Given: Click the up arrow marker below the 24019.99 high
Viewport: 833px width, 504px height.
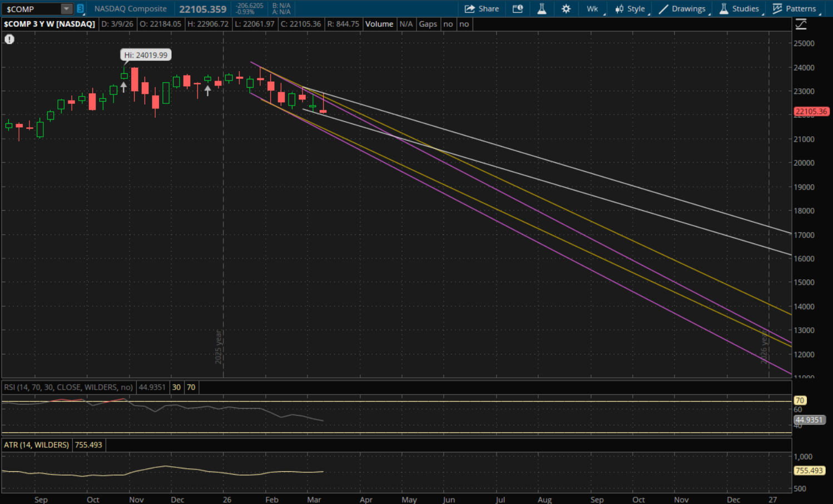Looking at the screenshot, I should [x=123, y=87].
